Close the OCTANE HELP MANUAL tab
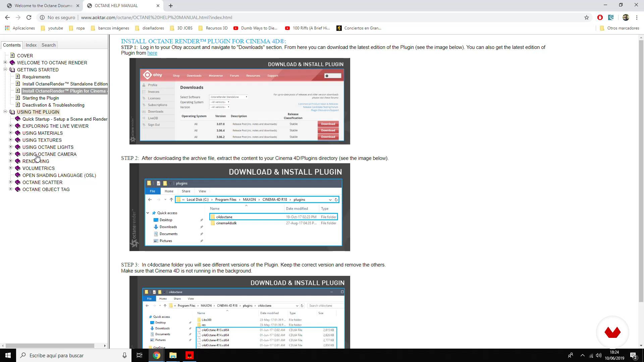 158,6
